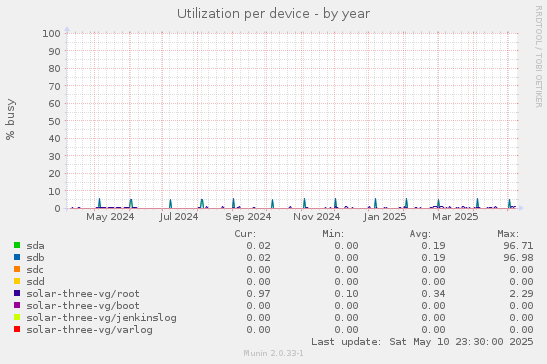Click the 10 y-axis tick label
The width and height of the screenshot is (547, 364).
click(54, 191)
